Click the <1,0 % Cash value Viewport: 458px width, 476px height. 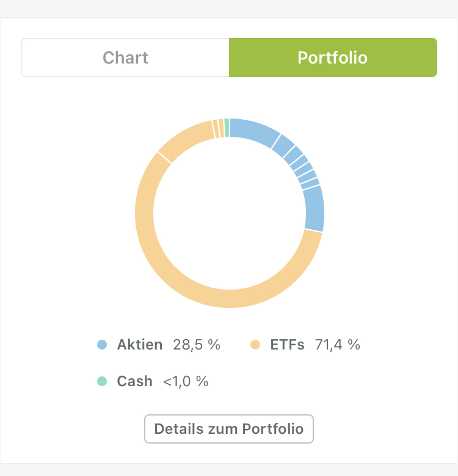click(x=186, y=382)
